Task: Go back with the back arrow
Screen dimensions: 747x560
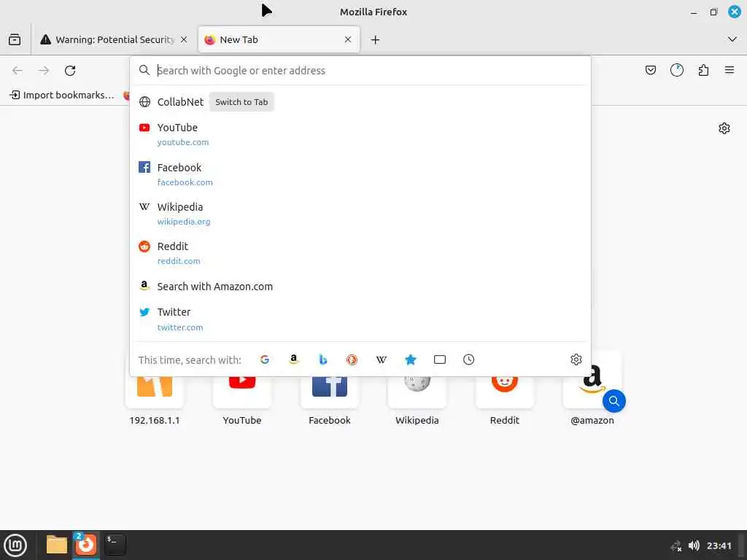Action: (x=18, y=71)
